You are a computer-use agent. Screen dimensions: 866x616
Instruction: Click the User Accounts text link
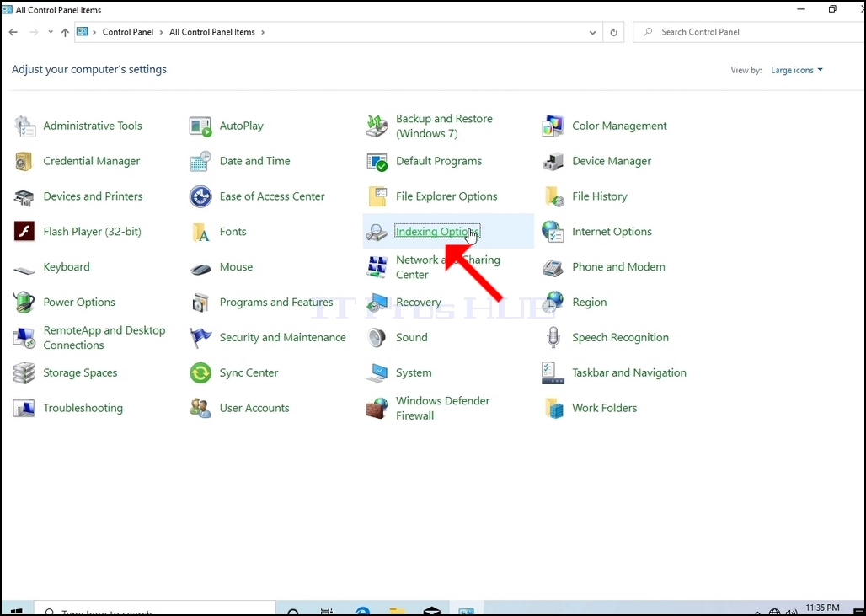click(254, 408)
